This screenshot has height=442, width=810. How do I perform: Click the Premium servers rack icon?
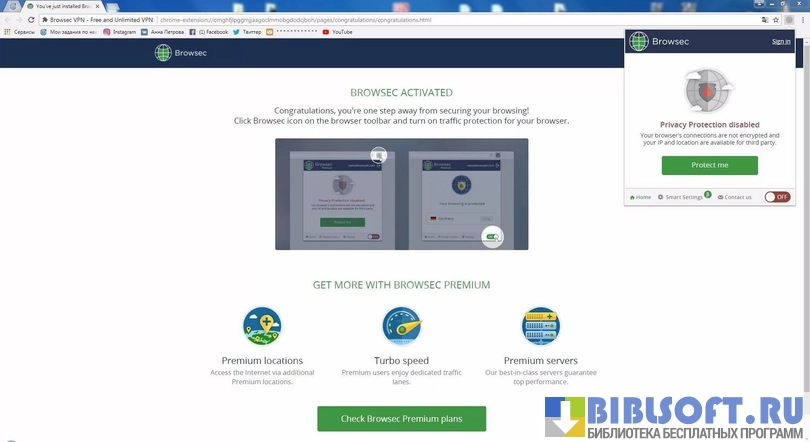pos(540,326)
